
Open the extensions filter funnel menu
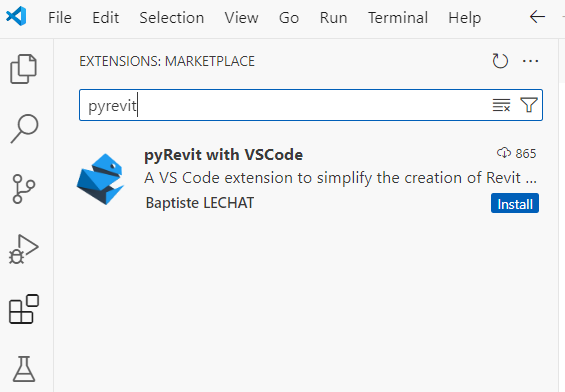pos(529,105)
